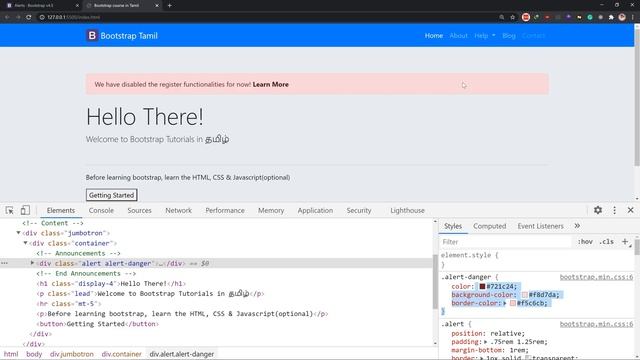This screenshot has width=640, height=360.
Task: Select div.container in the breadcrumb bar
Action: [x=121, y=354]
